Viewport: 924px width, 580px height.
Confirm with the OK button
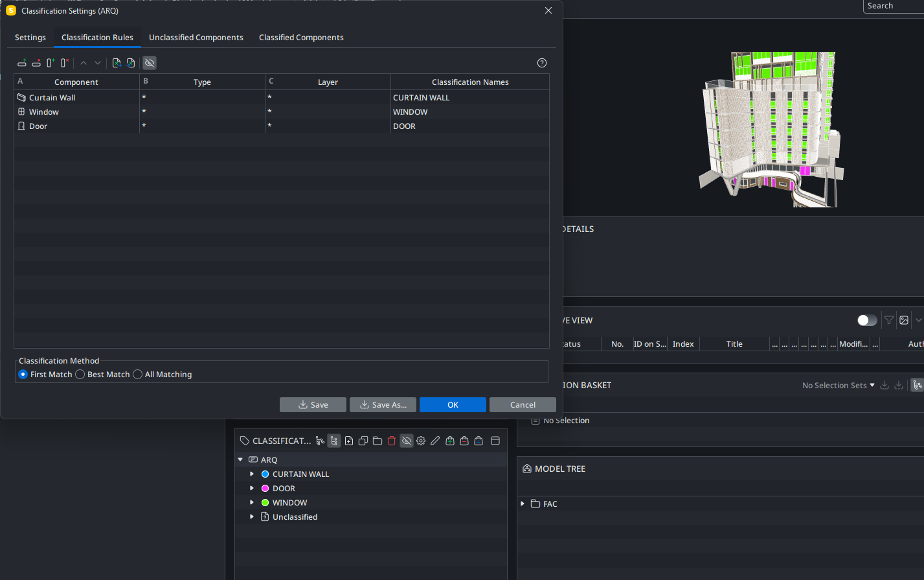(x=453, y=404)
